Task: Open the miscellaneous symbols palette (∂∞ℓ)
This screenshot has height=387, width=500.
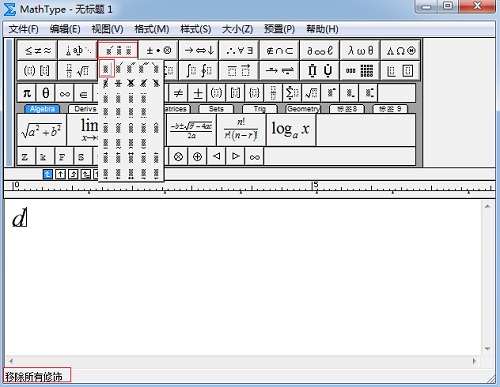Action: [320, 51]
